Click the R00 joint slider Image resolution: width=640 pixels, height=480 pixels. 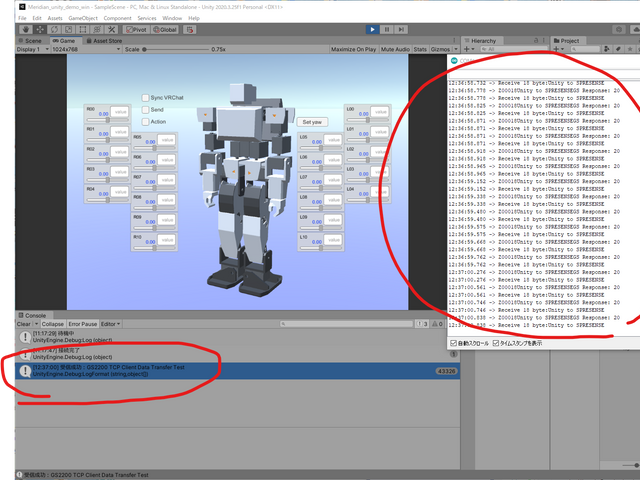click(108, 122)
